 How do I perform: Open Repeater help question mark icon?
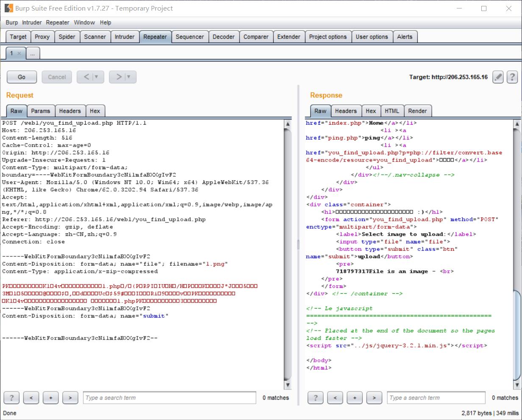(512, 77)
